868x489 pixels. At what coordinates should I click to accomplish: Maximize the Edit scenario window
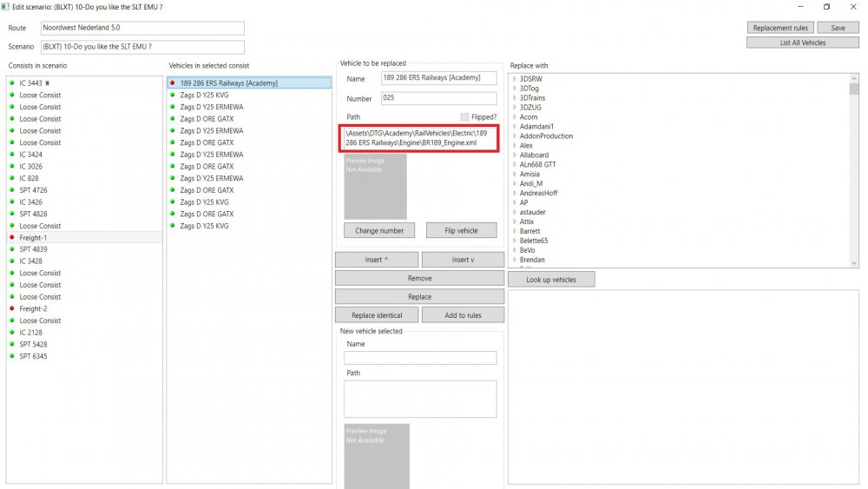pos(825,7)
